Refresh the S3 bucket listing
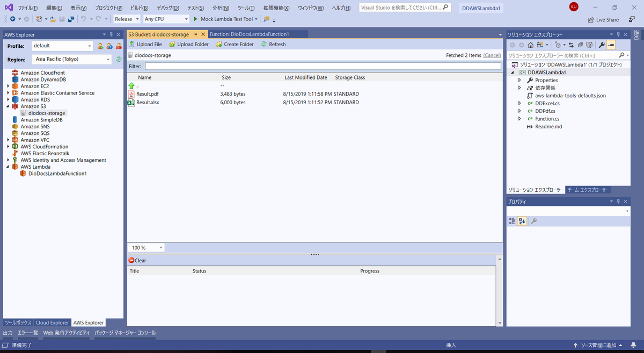Image resolution: width=644 pixels, height=353 pixels. pyautogui.click(x=273, y=44)
